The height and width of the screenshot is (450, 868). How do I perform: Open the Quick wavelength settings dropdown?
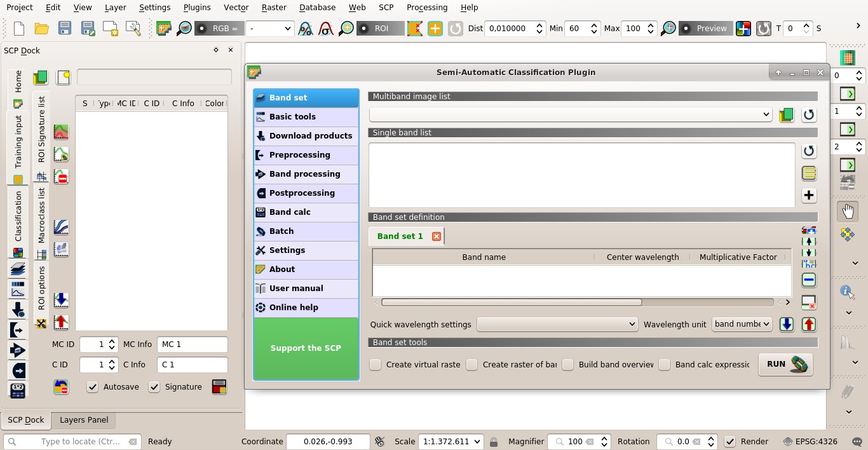coord(557,324)
